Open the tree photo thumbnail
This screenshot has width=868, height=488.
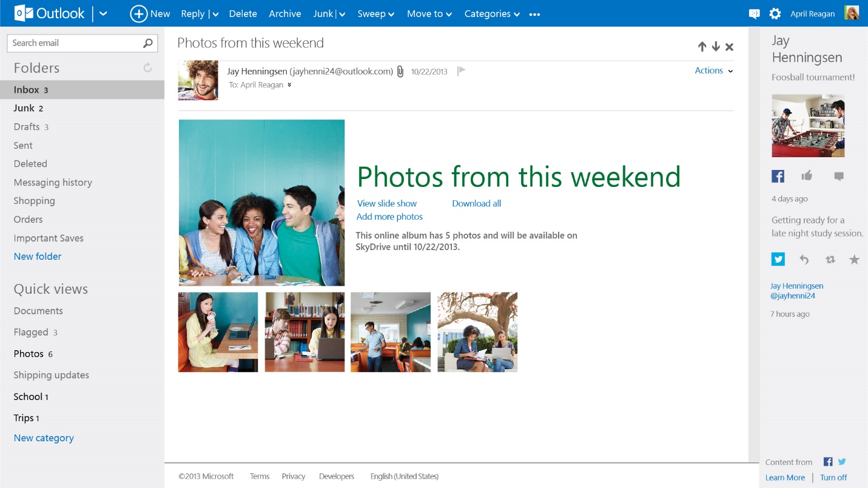pyautogui.click(x=477, y=332)
